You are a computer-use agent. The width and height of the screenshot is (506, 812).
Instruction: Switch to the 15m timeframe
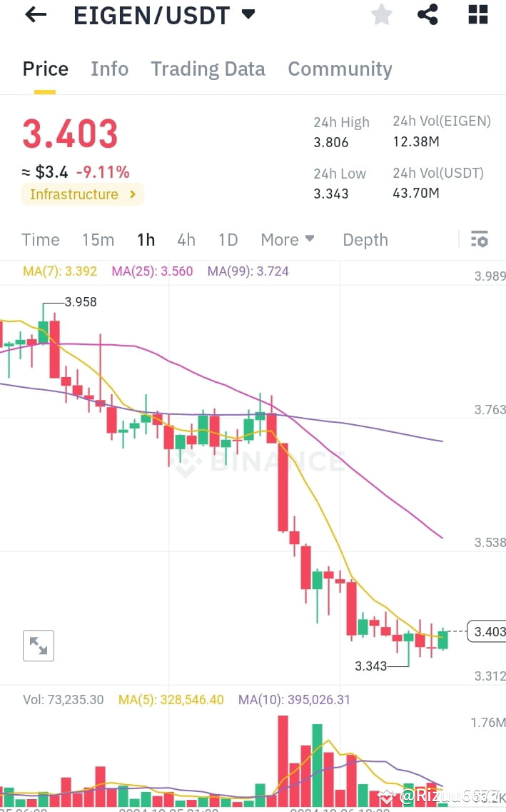98,239
